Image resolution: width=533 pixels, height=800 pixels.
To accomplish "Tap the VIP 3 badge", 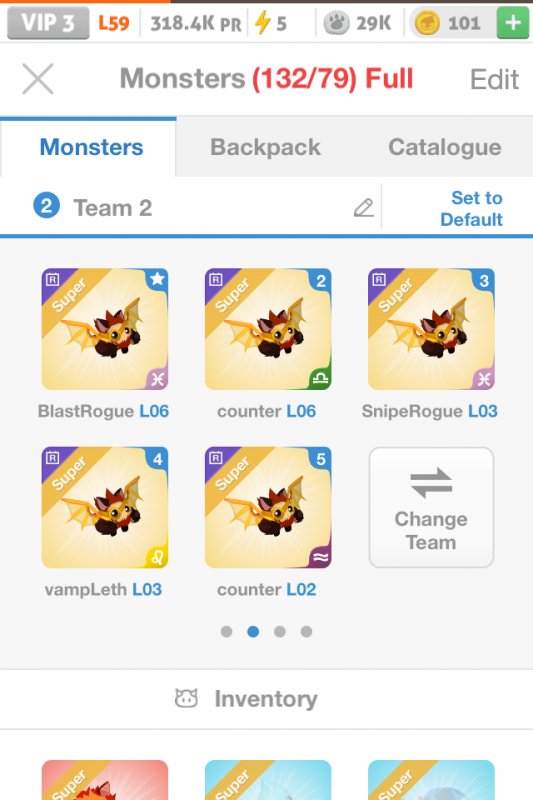I will coord(48,23).
